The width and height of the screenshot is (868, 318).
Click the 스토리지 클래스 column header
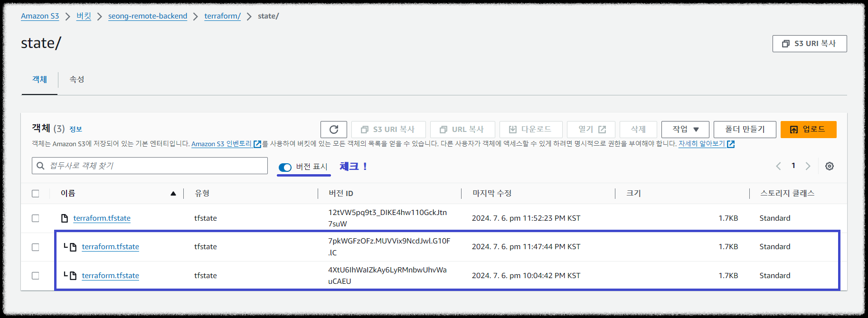tap(787, 194)
